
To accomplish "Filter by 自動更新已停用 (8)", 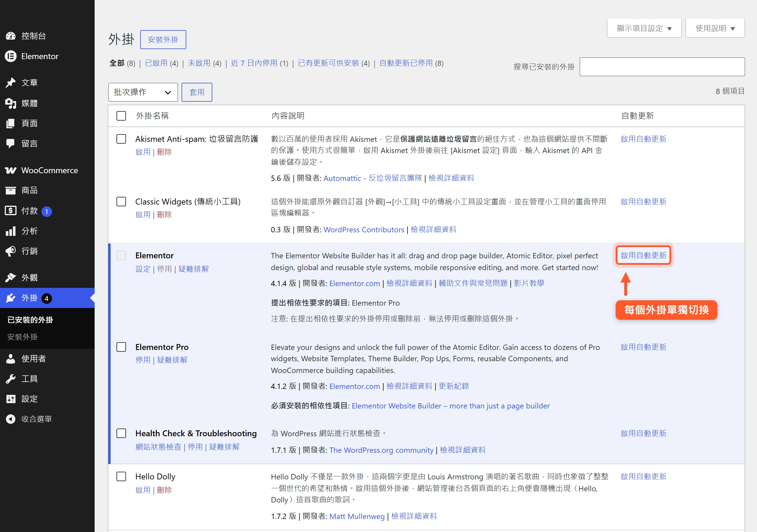I will pos(411,63).
